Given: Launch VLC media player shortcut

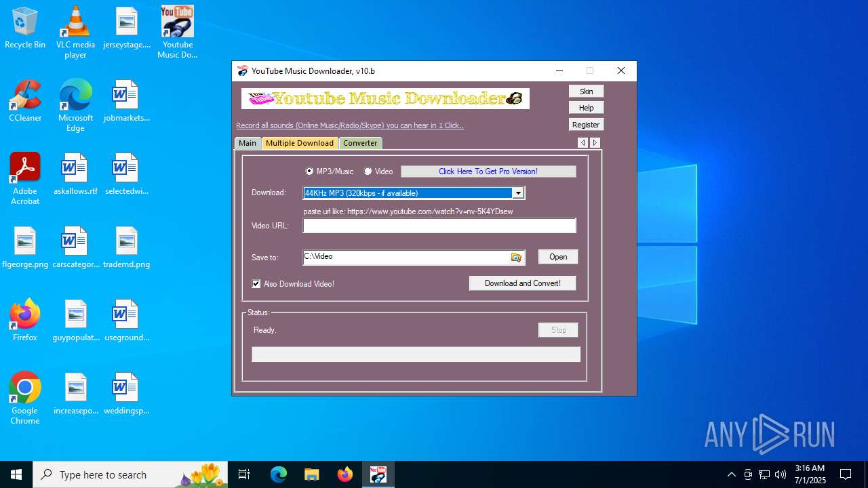Looking at the screenshot, I should point(75,32).
